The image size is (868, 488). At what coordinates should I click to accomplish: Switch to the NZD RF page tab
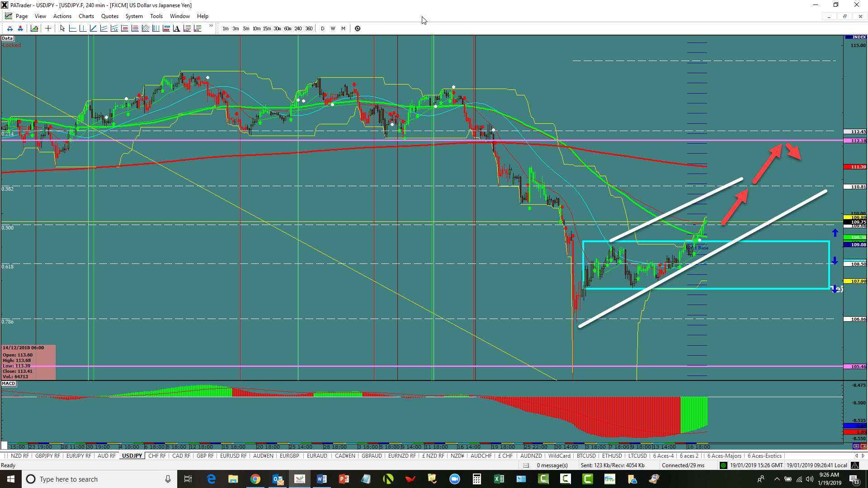pos(19,456)
